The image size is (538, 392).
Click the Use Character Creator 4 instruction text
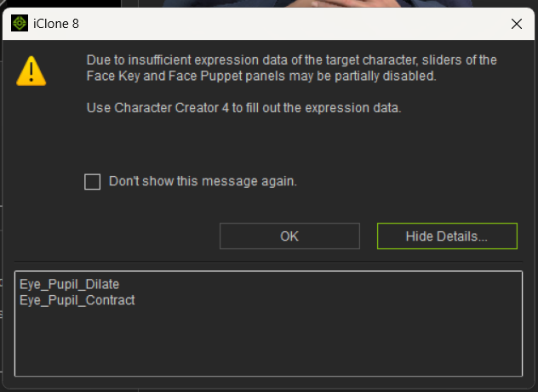243,108
